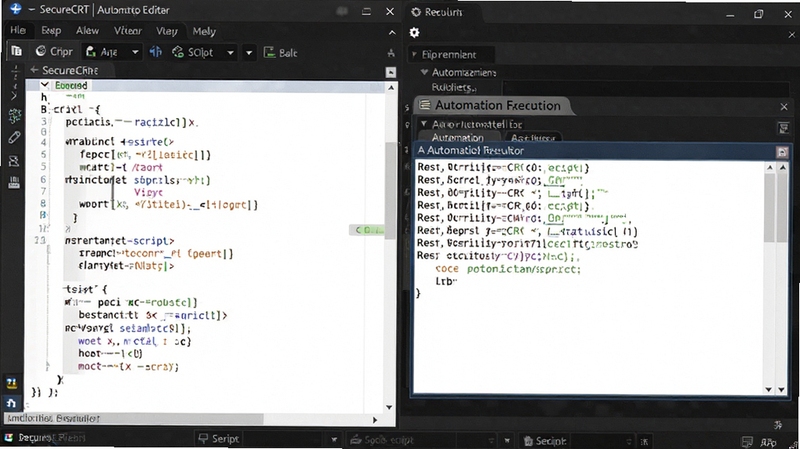
Task: Collapse the menu ribbon with the up chevron
Action: click(391, 33)
